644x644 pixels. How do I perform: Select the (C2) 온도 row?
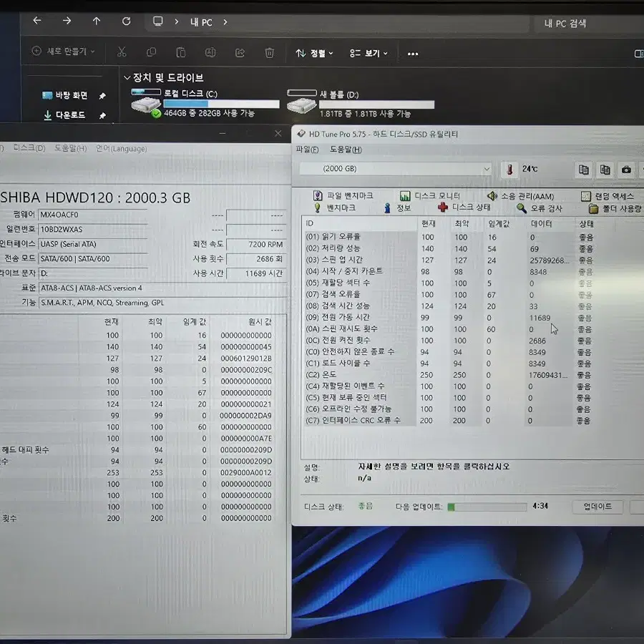[x=452, y=374]
